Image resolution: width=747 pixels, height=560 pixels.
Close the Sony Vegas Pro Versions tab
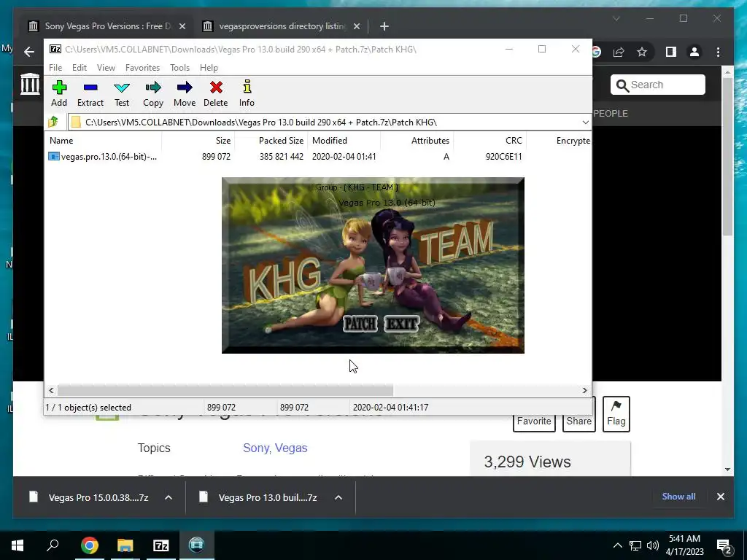(x=182, y=26)
